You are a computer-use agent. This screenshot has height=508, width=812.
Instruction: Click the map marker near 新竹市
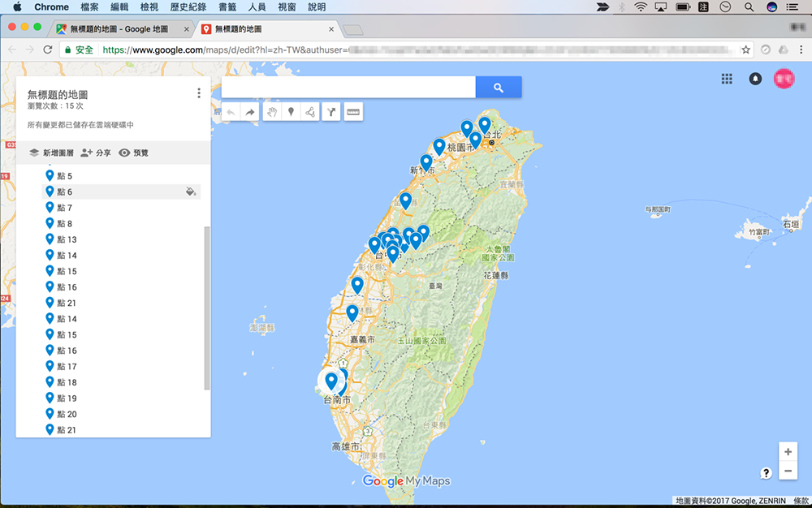point(426,162)
